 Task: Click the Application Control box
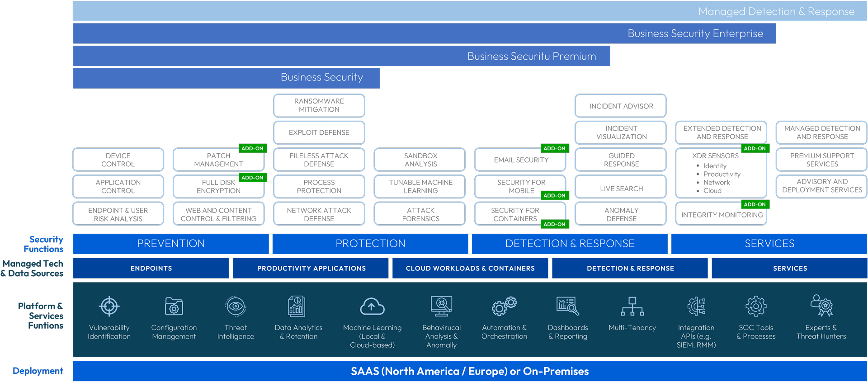pyautogui.click(x=118, y=186)
